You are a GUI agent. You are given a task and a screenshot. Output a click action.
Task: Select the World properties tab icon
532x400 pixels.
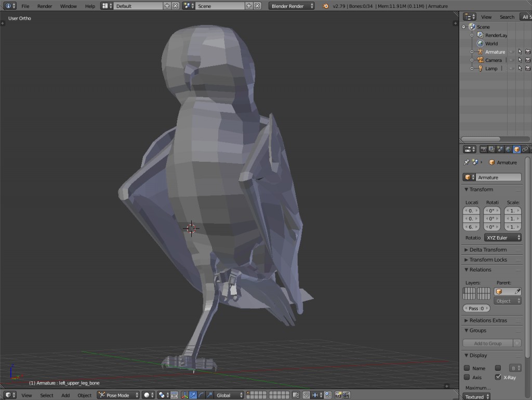click(509, 149)
